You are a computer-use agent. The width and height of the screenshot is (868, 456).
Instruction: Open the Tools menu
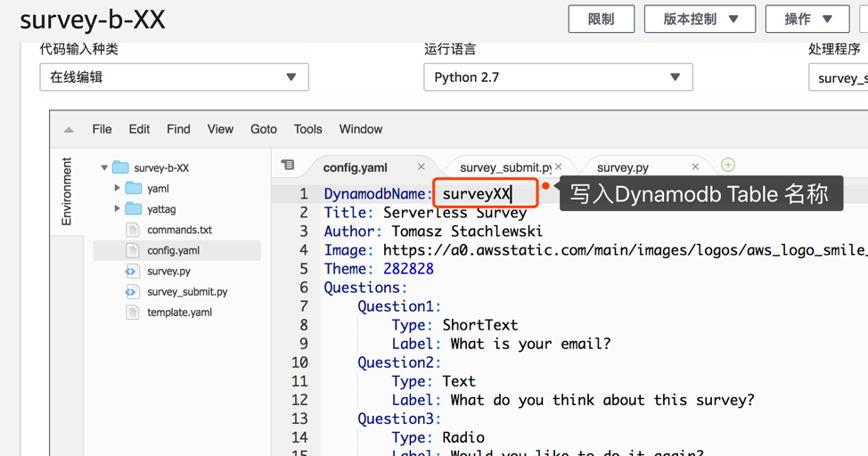(x=307, y=129)
